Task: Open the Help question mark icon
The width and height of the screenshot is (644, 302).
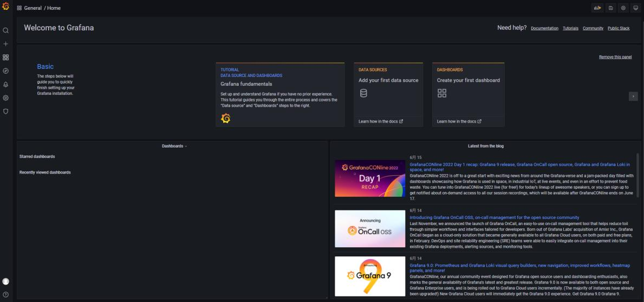Action: [6, 294]
